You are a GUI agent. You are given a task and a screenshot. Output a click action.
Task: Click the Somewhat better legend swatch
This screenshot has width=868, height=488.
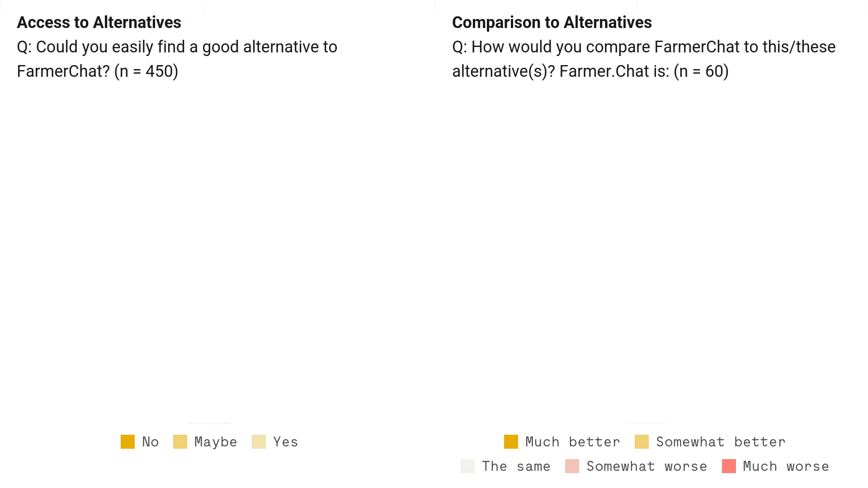pyautogui.click(x=642, y=442)
